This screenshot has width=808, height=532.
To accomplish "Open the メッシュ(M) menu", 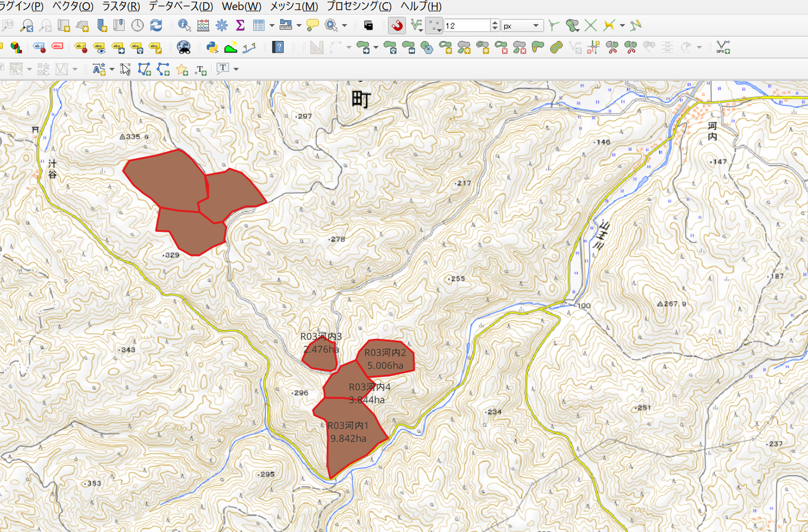I will 294,6.
